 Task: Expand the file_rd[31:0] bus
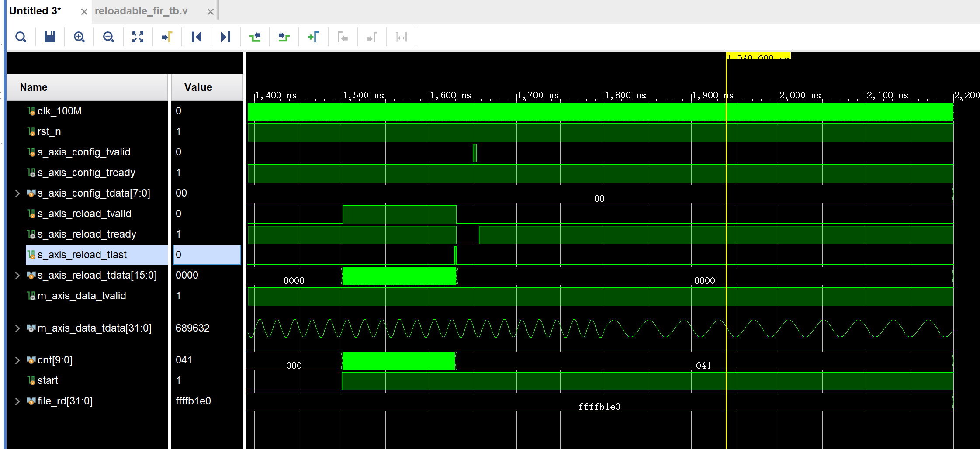coord(17,401)
